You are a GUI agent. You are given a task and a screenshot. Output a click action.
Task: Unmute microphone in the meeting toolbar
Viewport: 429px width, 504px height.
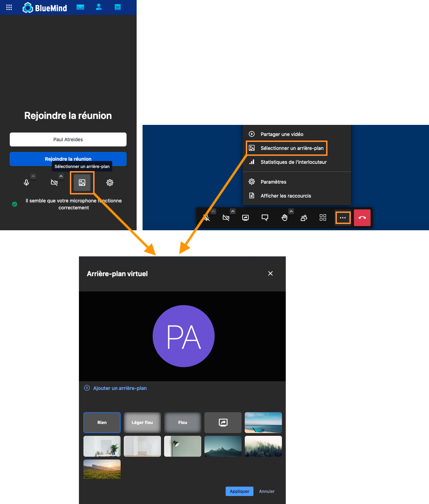click(x=207, y=218)
